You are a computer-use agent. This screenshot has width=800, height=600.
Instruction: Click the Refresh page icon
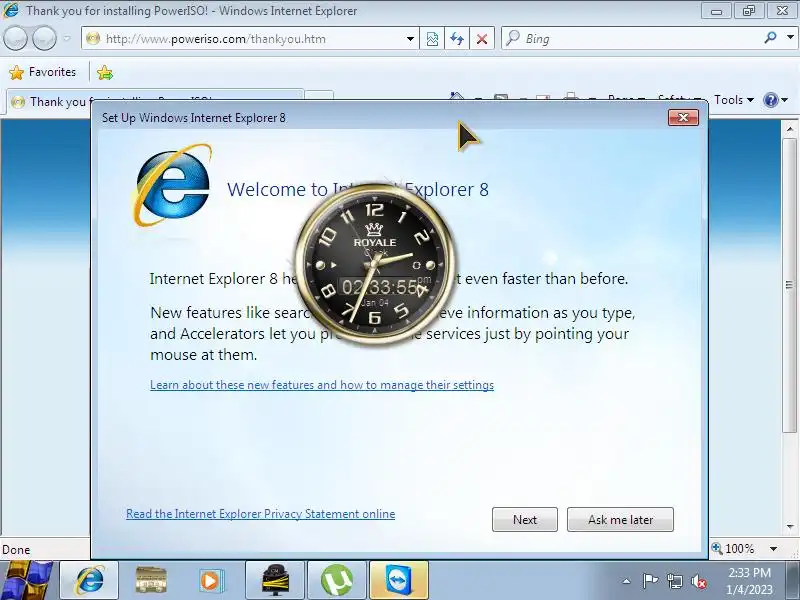[457, 39]
